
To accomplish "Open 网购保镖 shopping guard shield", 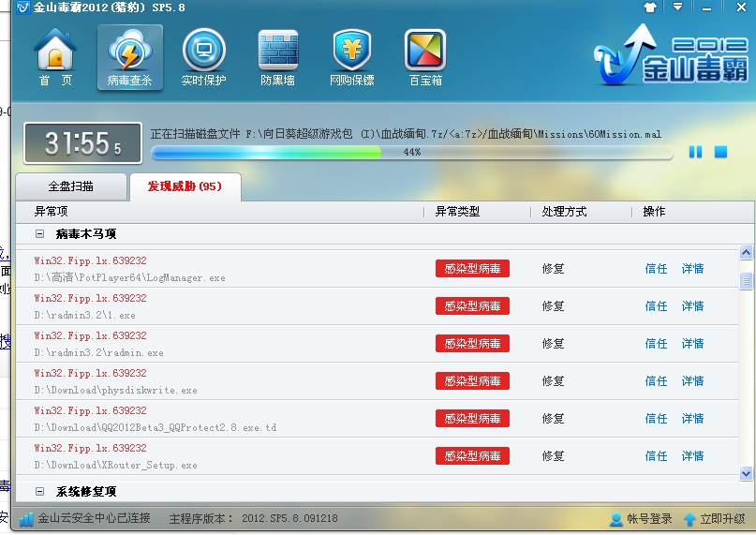I will 352,57.
